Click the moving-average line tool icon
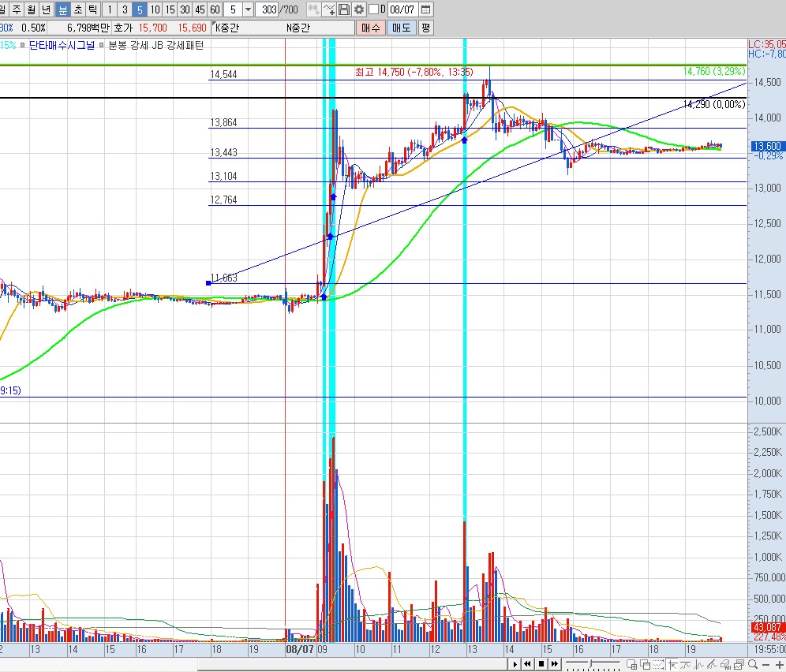786x672 pixels. [x=685, y=664]
